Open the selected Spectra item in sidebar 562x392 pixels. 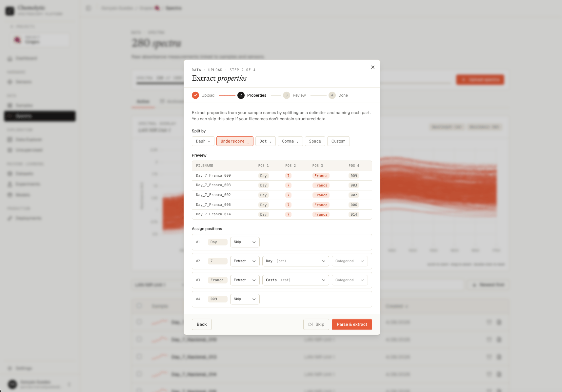point(40,116)
